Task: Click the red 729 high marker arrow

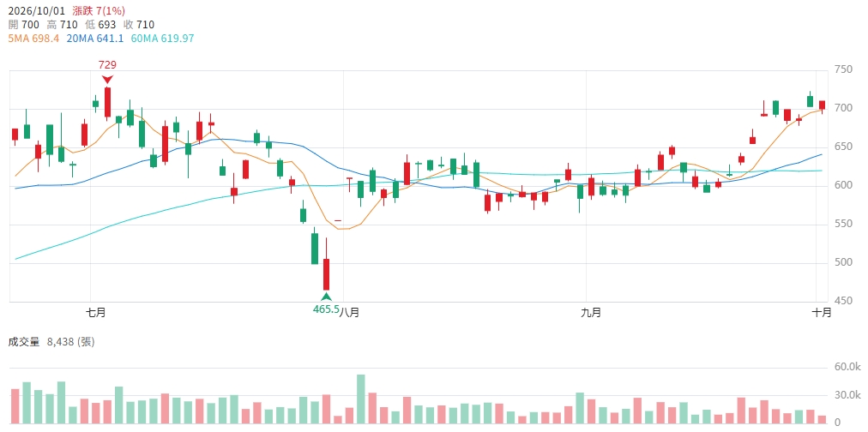Action: pos(107,80)
